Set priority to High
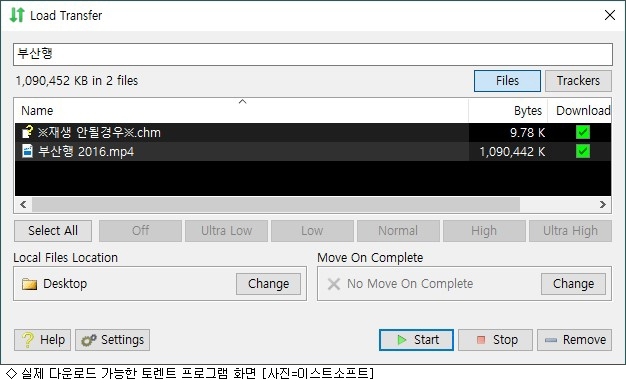Viewport: 626px width, 385px height. [484, 231]
